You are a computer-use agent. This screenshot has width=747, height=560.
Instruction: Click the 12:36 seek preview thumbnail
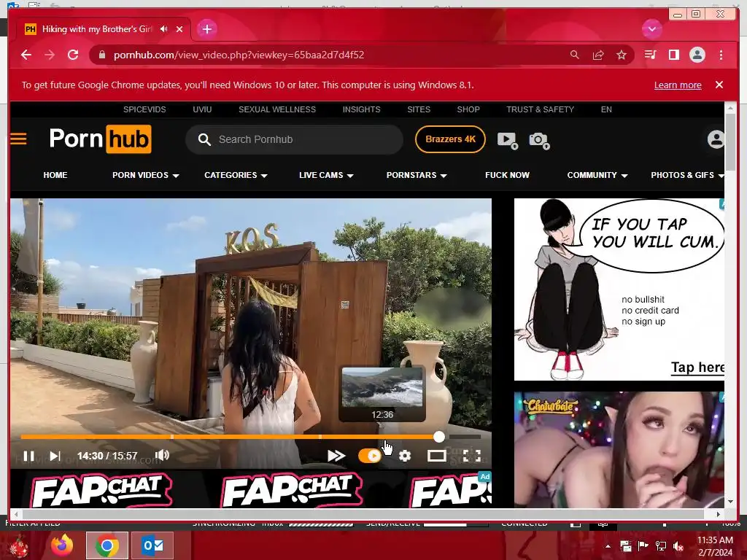[382, 388]
